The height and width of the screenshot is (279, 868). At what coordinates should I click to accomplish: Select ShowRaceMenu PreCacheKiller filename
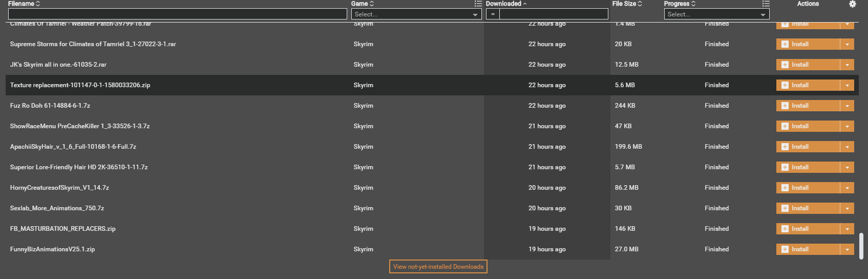pyautogui.click(x=80, y=126)
